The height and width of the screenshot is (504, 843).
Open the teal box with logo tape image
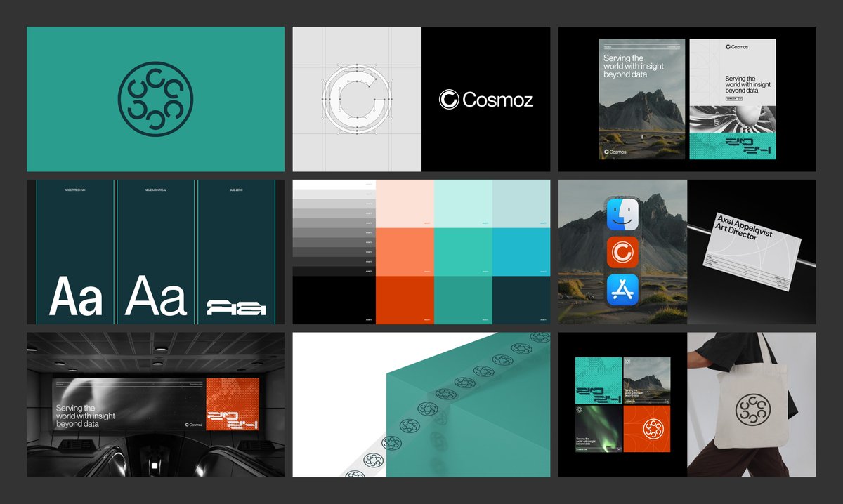pyautogui.click(x=421, y=405)
